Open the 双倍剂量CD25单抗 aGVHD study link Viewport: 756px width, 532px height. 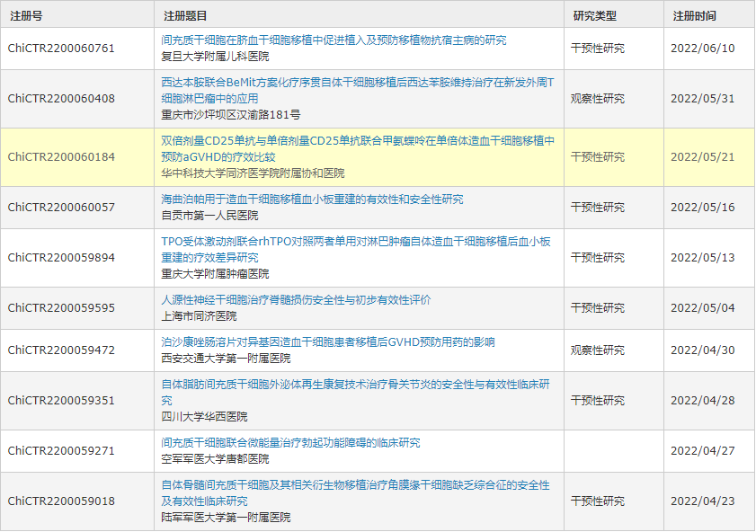(x=357, y=141)
